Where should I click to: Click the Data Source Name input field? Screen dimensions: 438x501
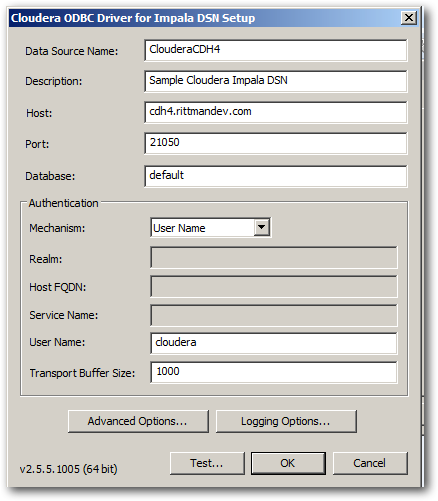276,50
